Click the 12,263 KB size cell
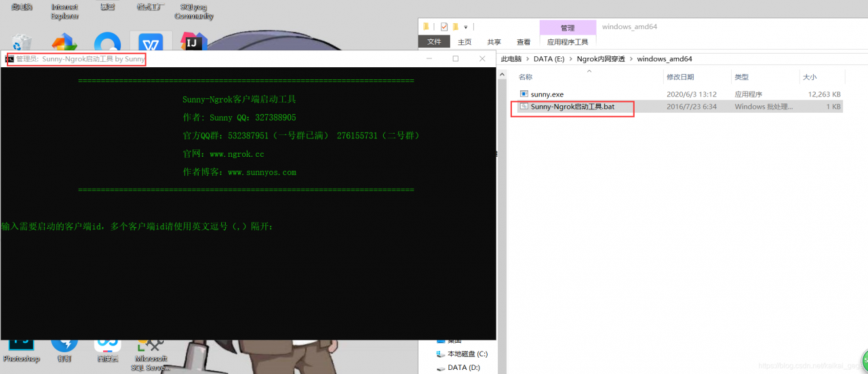 coord(824,94)
